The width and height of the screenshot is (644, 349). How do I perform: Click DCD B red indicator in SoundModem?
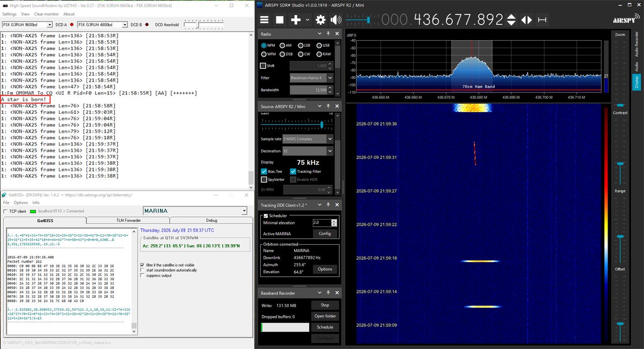[147, 25]
